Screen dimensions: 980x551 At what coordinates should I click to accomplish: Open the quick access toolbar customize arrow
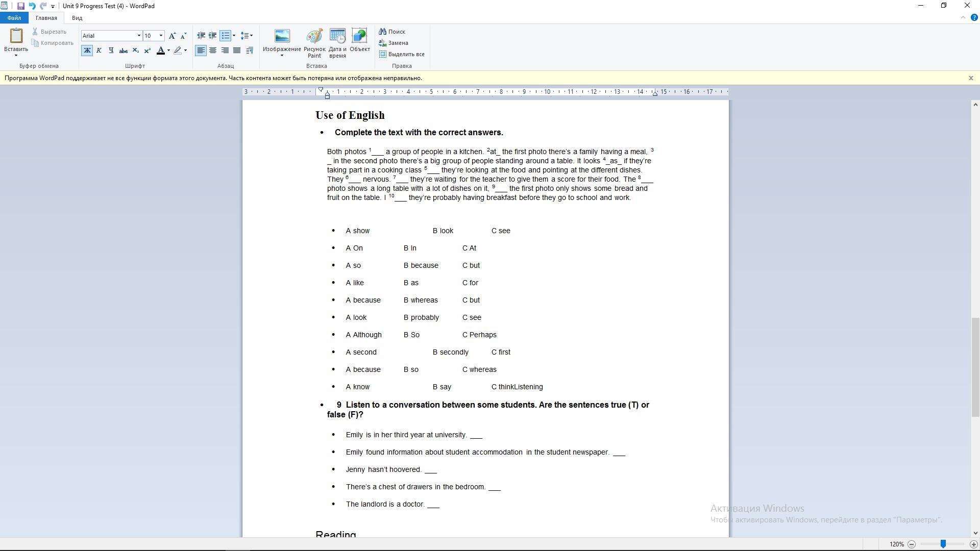[53, 7]
